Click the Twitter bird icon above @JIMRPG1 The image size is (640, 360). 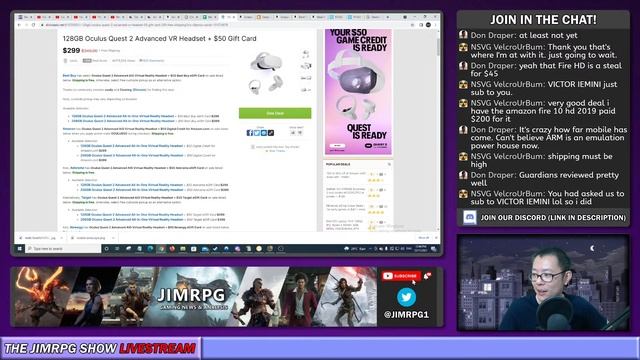(406, 297)
